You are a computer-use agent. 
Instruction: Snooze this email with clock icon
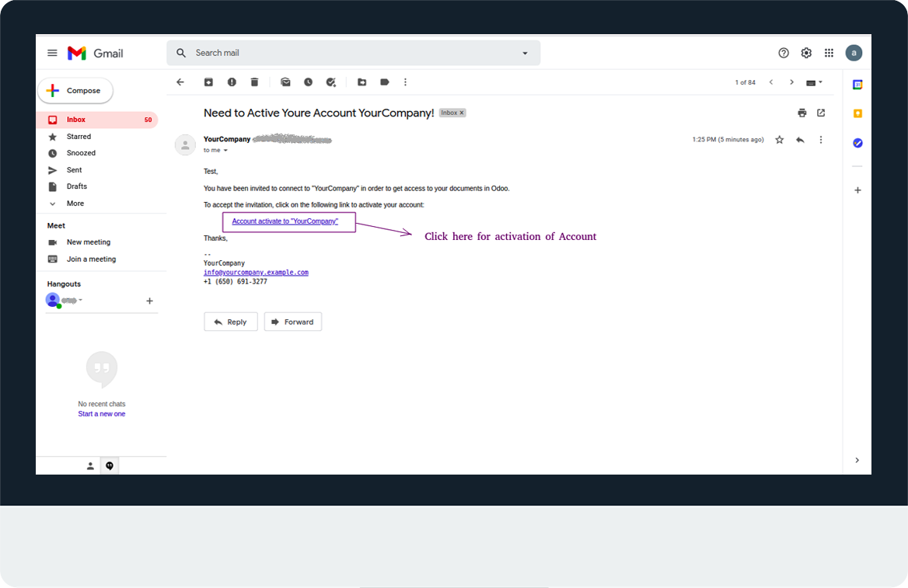308,82
